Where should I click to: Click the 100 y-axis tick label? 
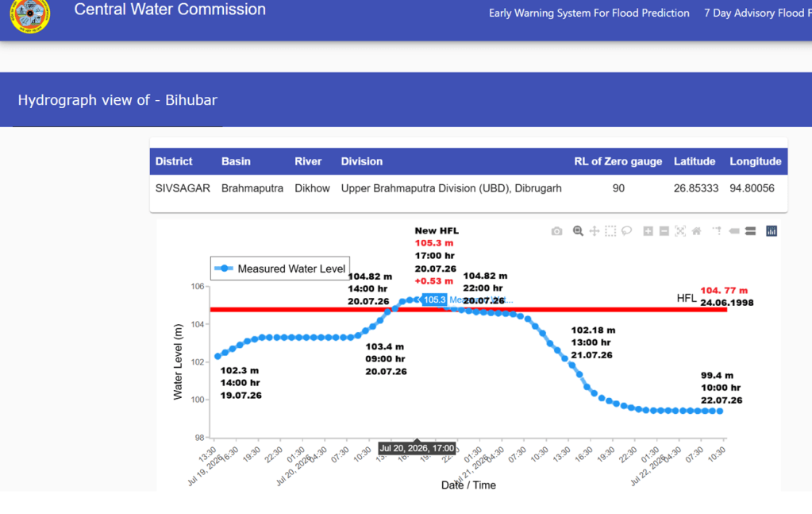tap(198, 400)
